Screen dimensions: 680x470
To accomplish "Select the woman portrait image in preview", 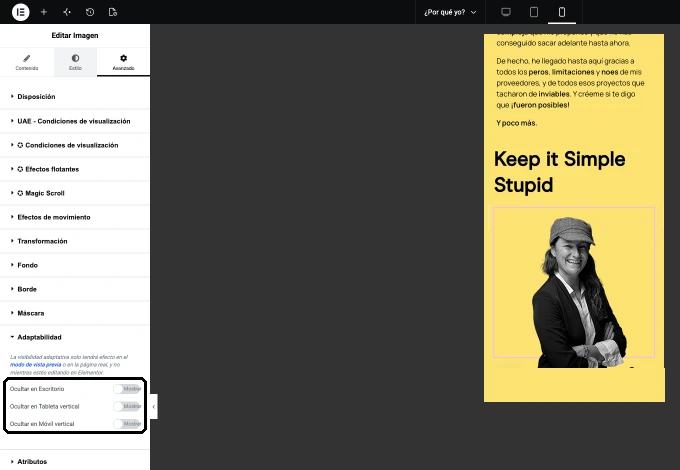I will 574,286.
